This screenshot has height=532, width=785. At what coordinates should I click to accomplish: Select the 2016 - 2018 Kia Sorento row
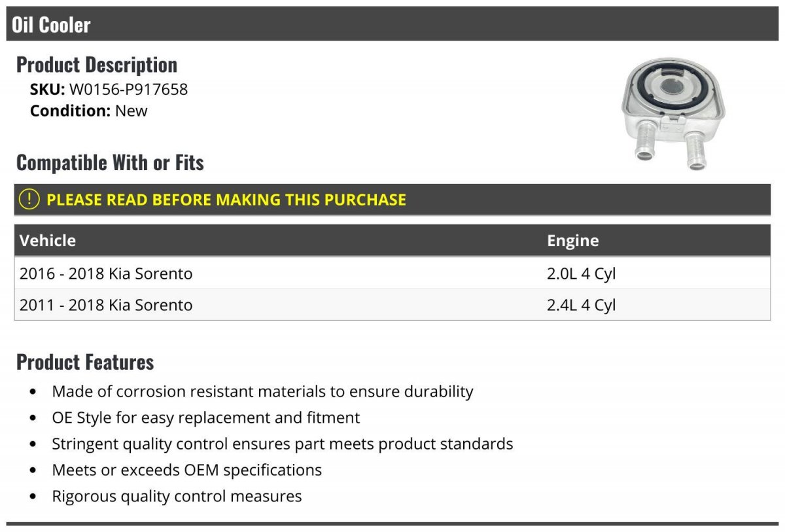(392, 273)
